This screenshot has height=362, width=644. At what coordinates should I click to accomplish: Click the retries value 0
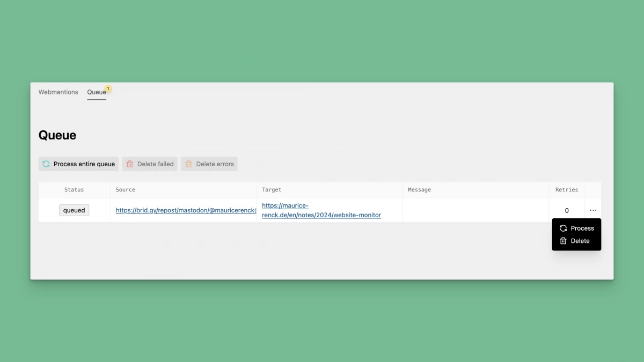(567, 211)
